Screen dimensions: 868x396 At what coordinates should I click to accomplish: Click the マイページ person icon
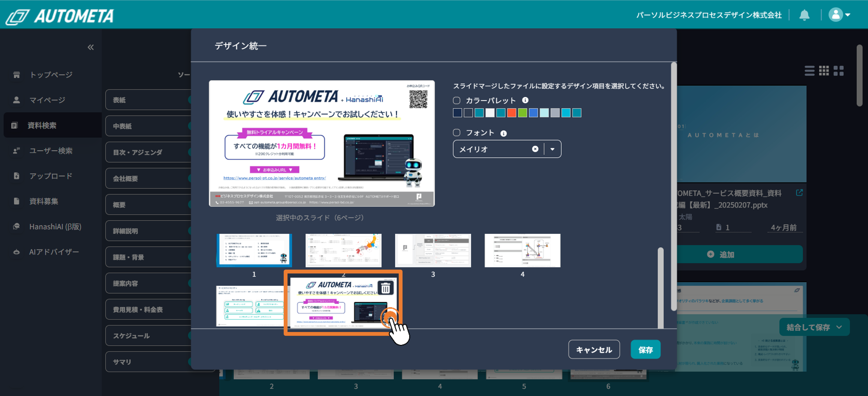coord(16,100)
